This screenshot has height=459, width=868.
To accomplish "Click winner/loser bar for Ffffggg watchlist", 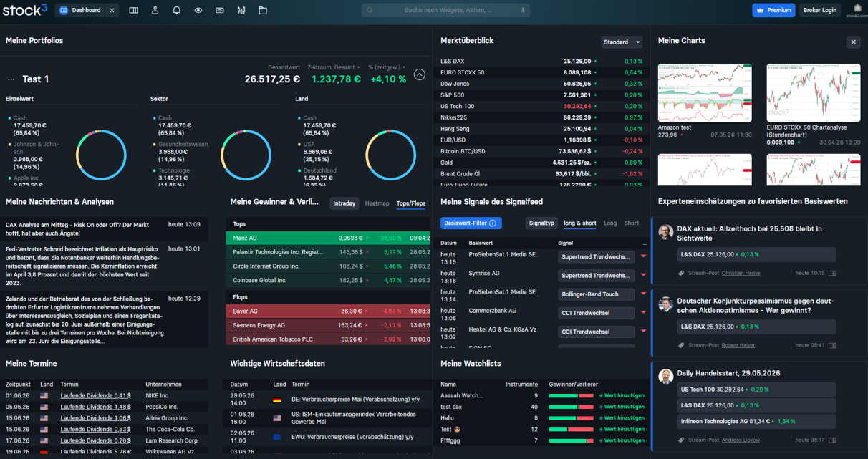I will tap(571, 441).
